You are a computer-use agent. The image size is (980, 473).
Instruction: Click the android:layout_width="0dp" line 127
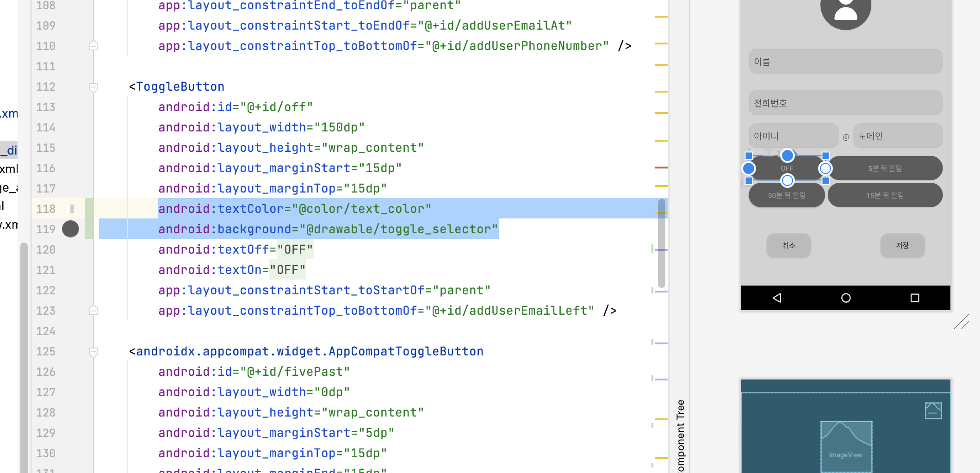tap(254, 392)
